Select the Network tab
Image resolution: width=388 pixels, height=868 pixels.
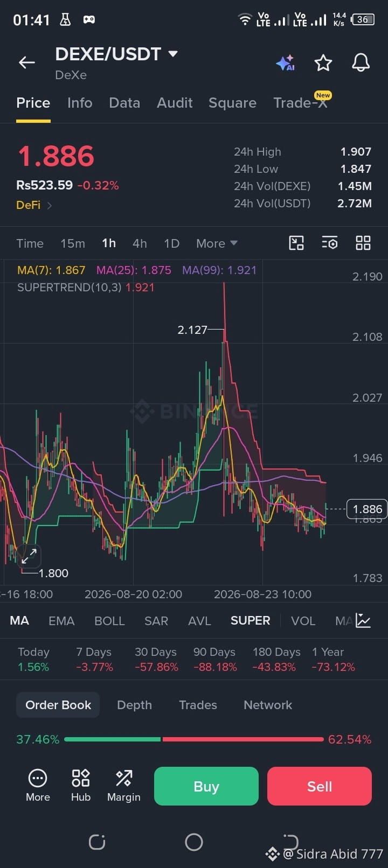pyautogui.click(x=268, y=705)
